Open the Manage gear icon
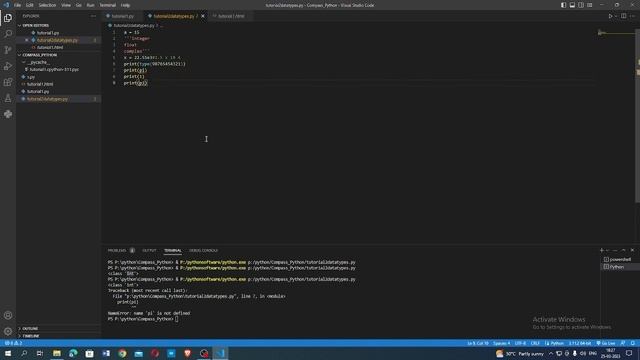Viewport: 640px width, 360px height. pyautogui.click(x=8, y=331)
